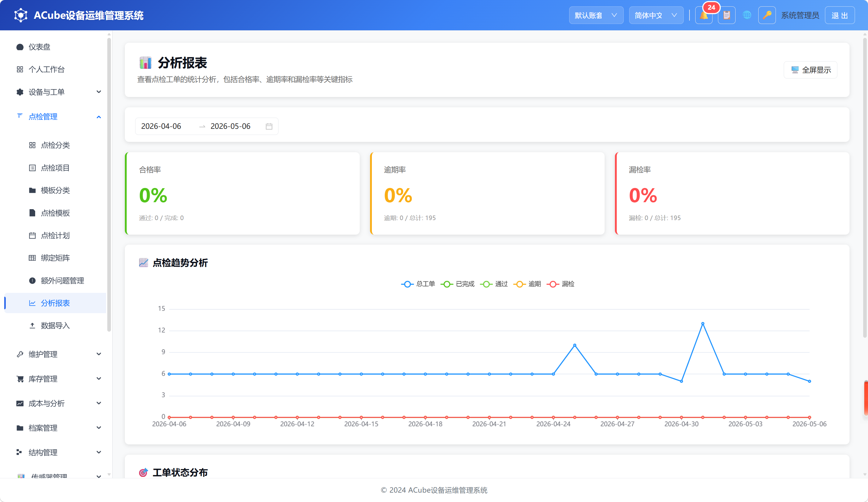Viewport: 868px width, 502px height.
Task: Select the 分析报表 menu item
Action: point(55,303)
